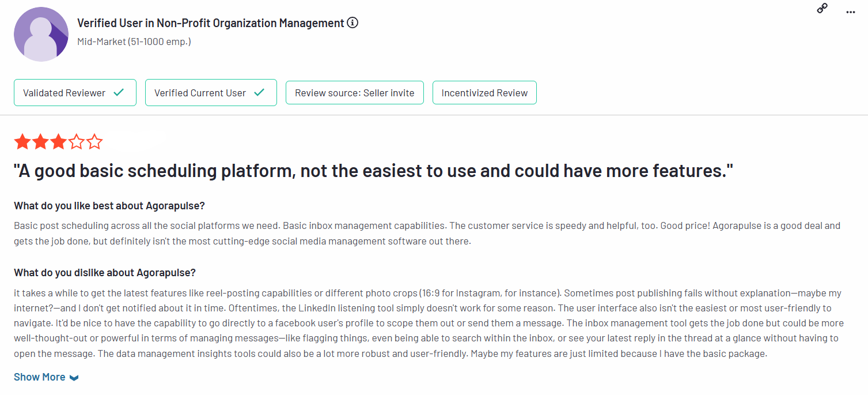Click the checkmark in the Validated Reviewer badge

[x=119, y=92]
